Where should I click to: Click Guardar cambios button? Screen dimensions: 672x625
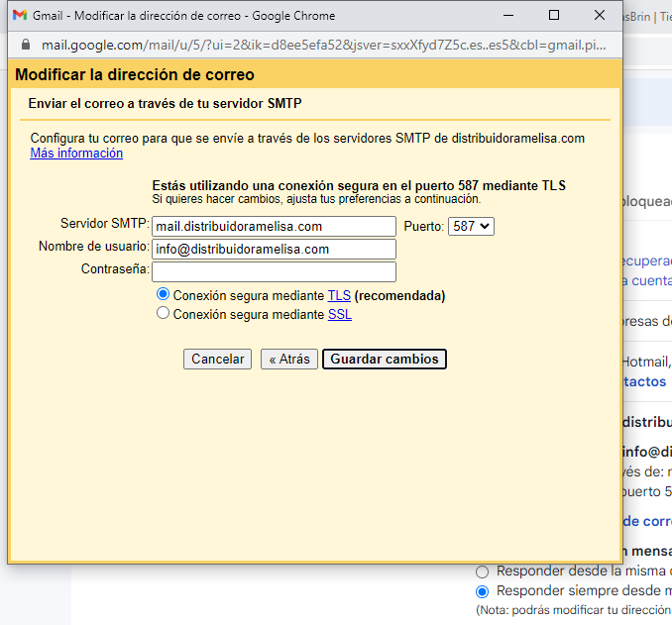[385, 359]
